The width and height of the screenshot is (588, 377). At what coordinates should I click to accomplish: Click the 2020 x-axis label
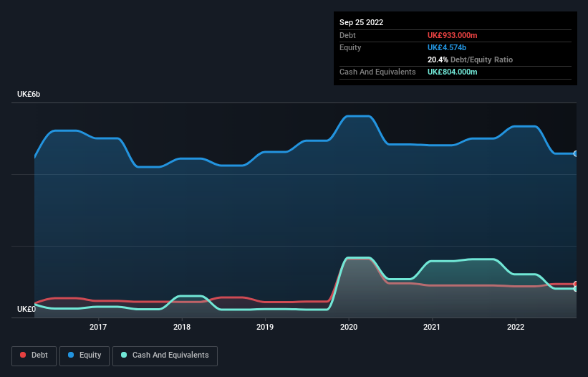(349, 327)
